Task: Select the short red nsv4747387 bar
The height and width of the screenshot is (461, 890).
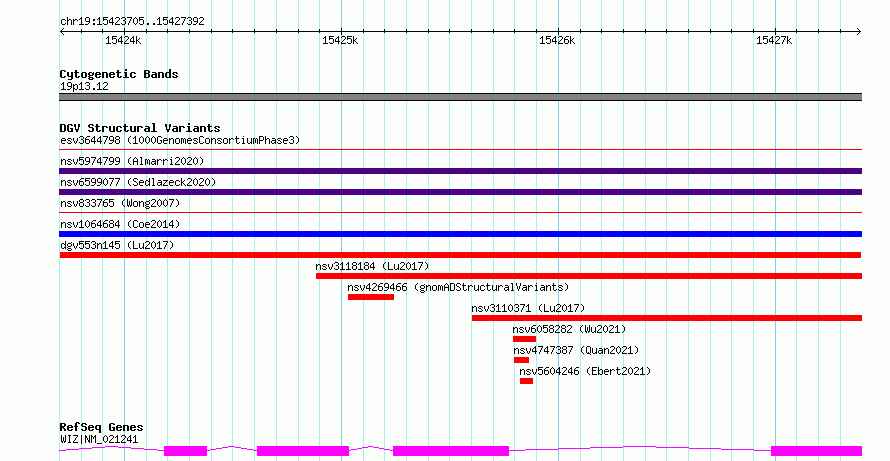Action: 521,360
